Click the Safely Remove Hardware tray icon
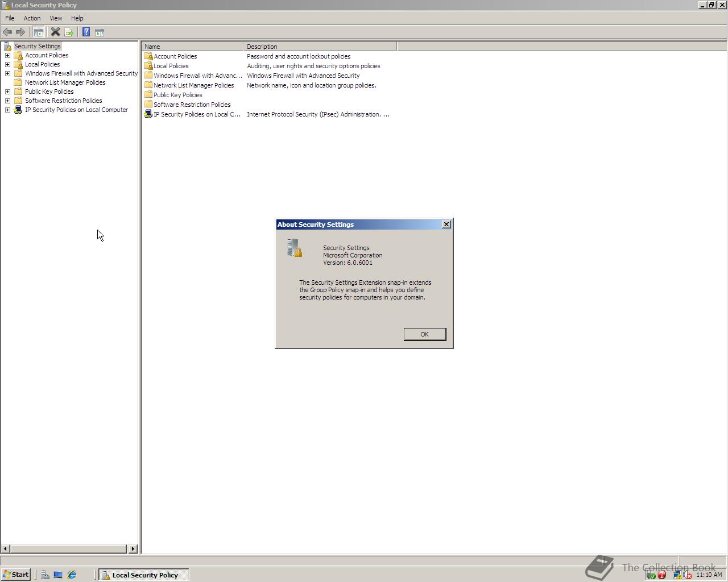 [652, 575]
